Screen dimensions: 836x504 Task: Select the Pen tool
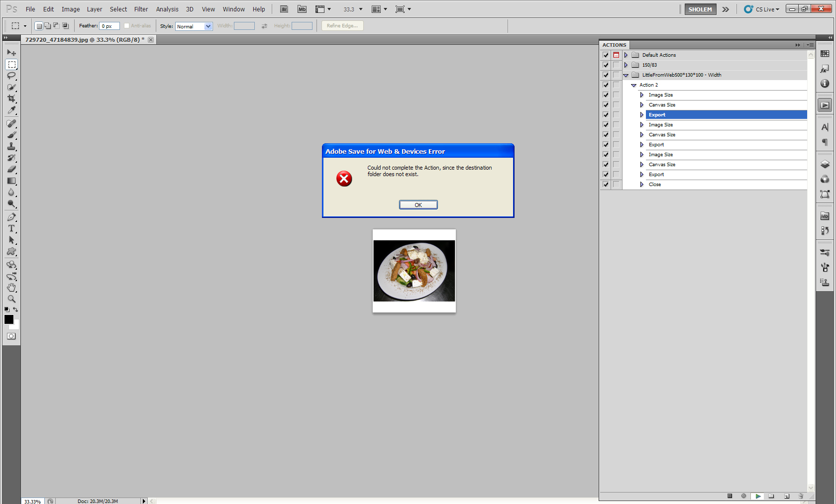click(11, 217)
